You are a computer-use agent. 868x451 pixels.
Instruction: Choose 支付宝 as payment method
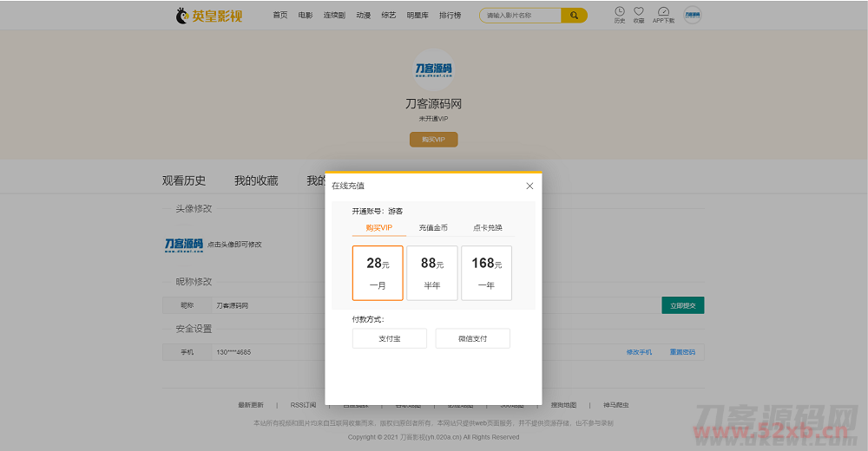pyautogui.click(x=389, y=338)
